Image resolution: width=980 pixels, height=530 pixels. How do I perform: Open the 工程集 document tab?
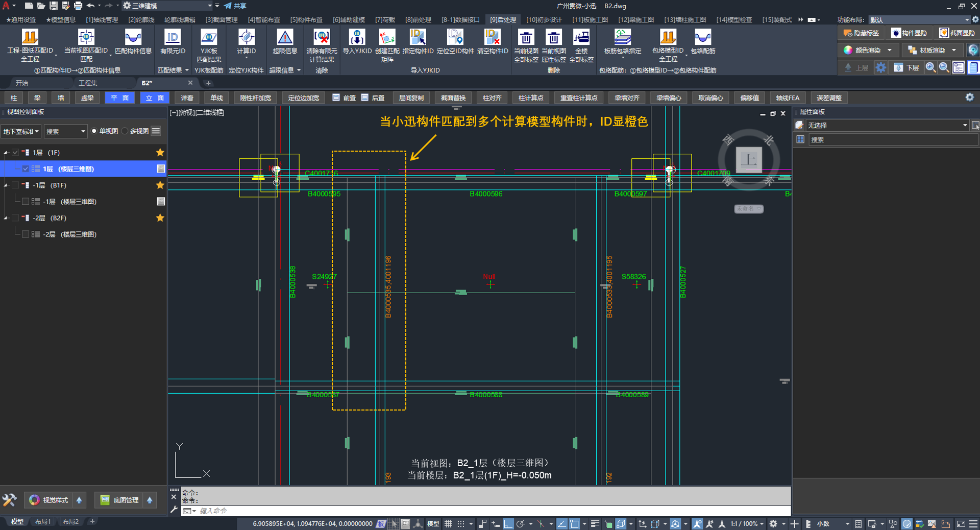point(88,83)
